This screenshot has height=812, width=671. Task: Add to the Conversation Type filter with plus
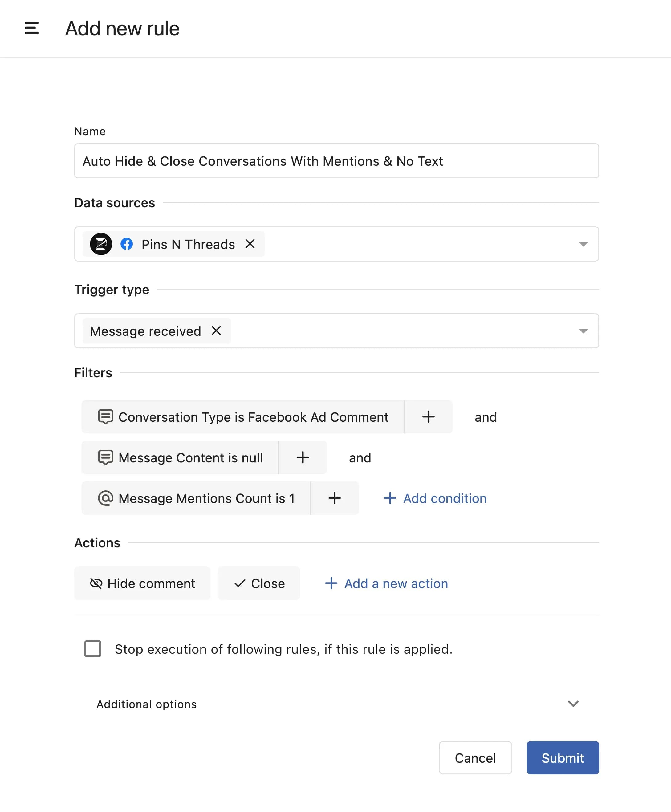[x=428, y=417]
